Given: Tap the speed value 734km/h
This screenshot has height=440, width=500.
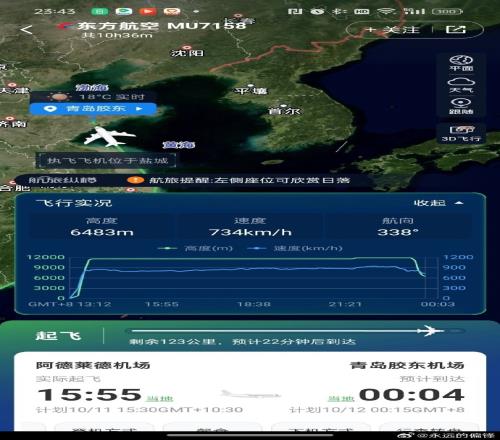Looking at the screenshot, I should 250,232.
